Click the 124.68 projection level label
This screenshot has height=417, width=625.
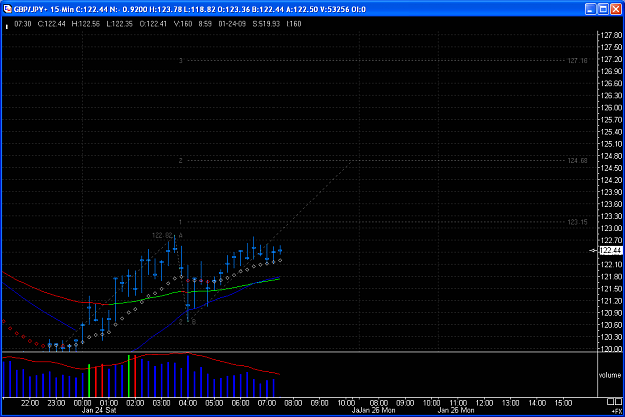click(577, 161)
